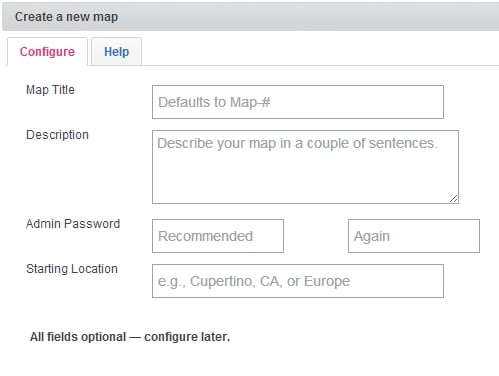Click the 'Defaults to Map-#' placeholder box
This screenshot has height=376, width=499.
pyautogui.click(x=298, y=102)
